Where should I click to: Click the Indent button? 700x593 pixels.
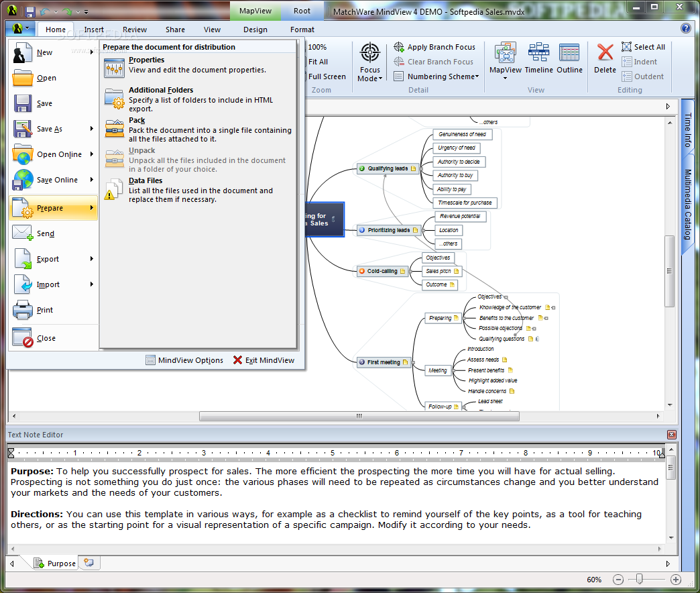[x=639, y=62]
